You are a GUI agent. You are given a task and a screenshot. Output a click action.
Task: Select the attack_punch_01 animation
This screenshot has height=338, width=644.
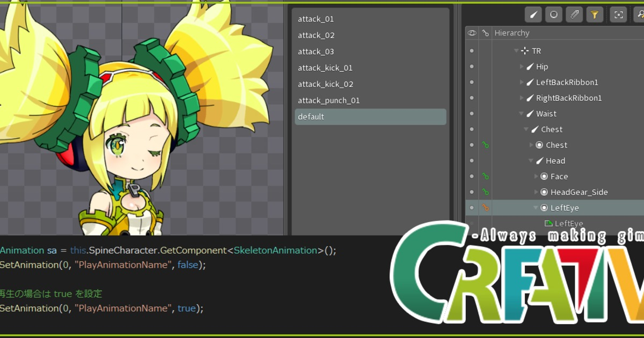[x=370, y=100]
